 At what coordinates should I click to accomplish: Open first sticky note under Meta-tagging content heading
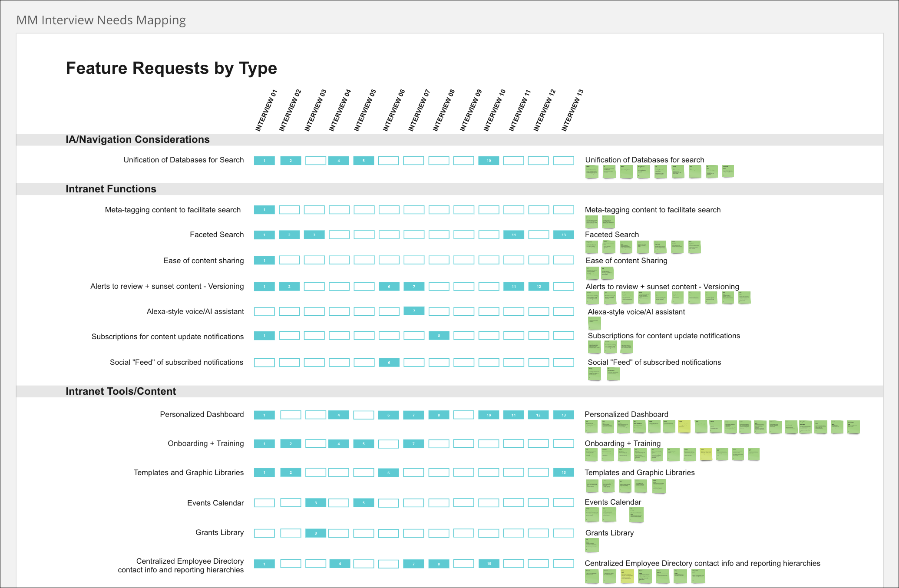tap(592, 221)
